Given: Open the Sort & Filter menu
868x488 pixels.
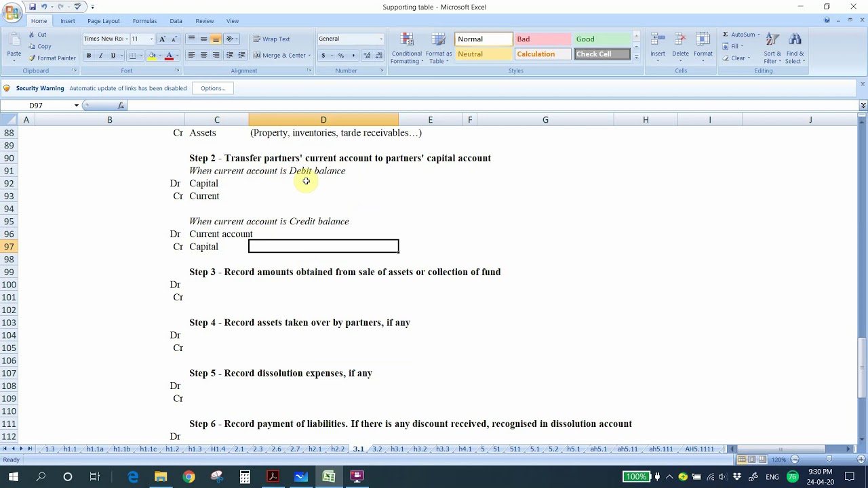Looking at the screenshot, I should [772, 48].
